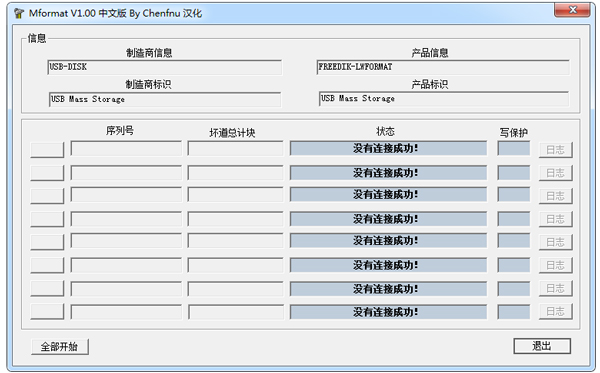Focus the 坏道总计块 field in the seventh row
The image size is (600, 373).
(236, 289)
